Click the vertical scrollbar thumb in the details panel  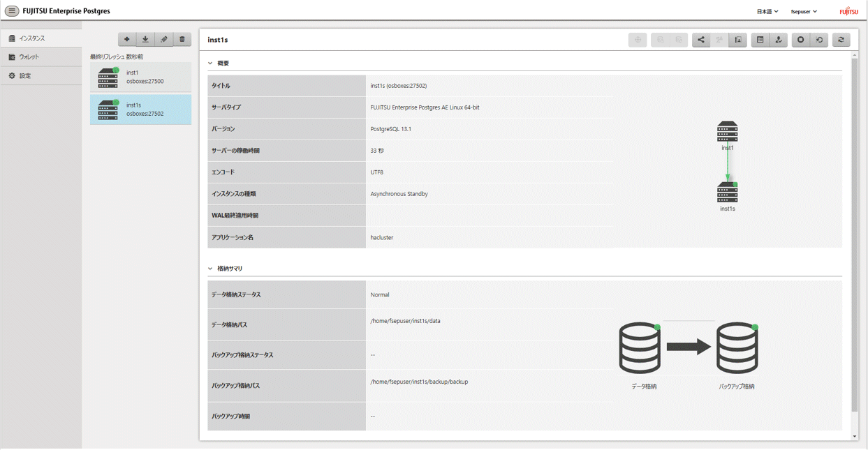tap(855, 234)
